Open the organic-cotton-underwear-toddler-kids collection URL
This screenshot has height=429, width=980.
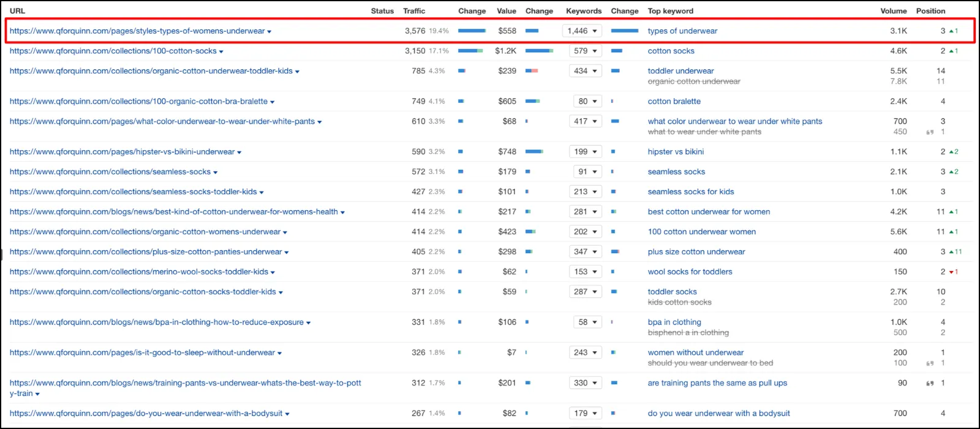151,71
